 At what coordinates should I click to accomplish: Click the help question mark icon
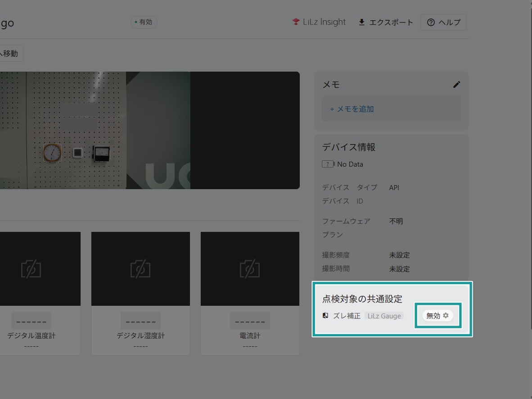pyautogui.click(x=431, y=23)
